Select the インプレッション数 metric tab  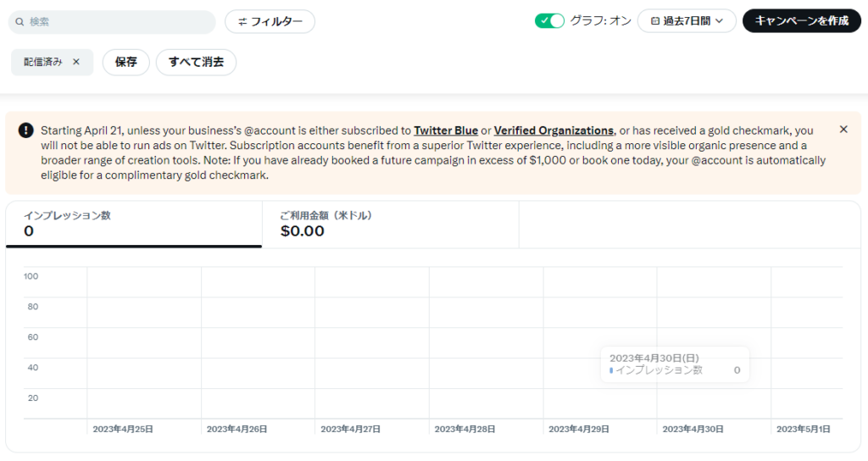pyautogui.click(x=134, y=224)
